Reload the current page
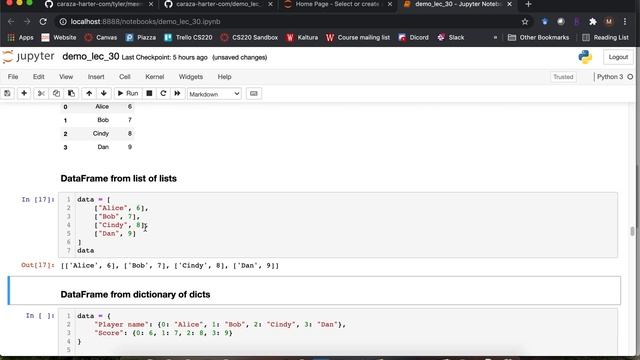This screenshot has height=360, width=640. [x=43, y=22]
